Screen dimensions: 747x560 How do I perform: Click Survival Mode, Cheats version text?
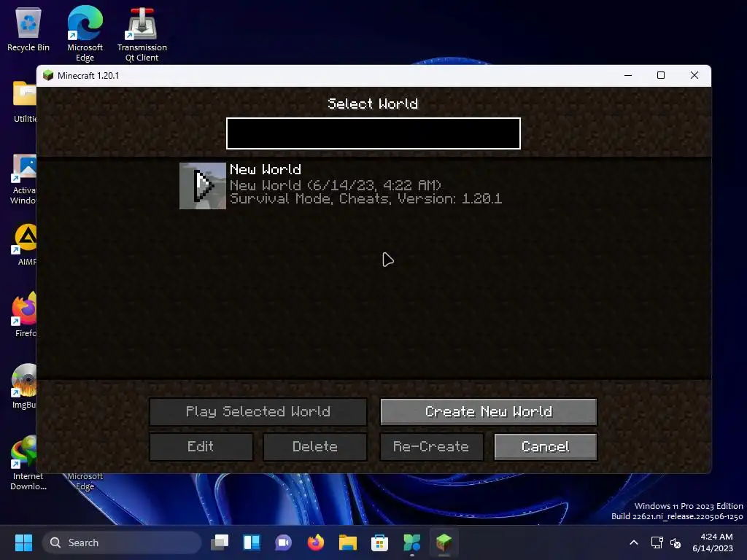pyautogui.click(x=366, y=198)
